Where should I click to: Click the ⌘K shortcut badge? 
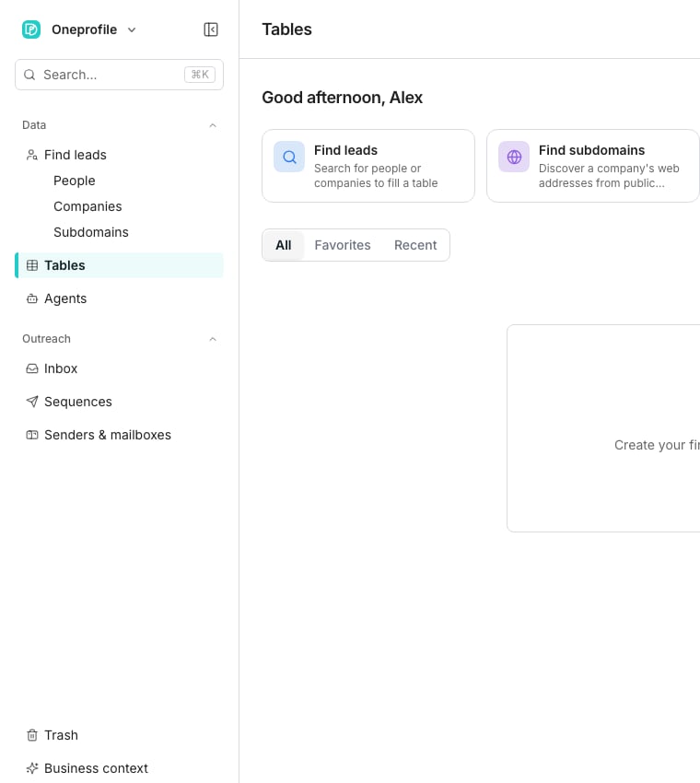(200, 75)
